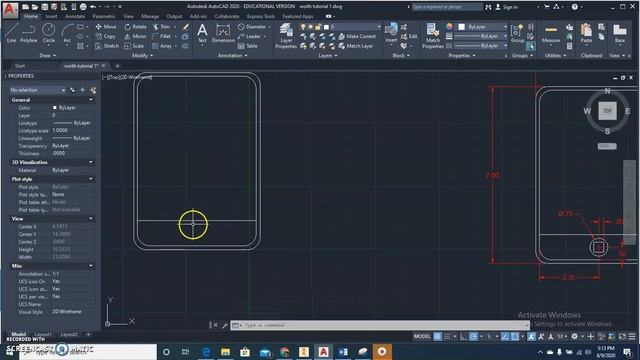Add new drawing tab with plus button
The height and width of the screenshot is (360, 640).
[x=118, y=66]
